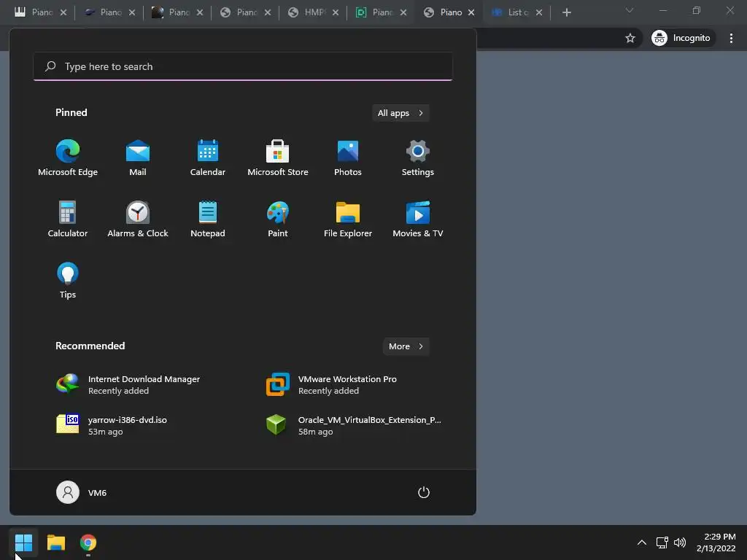Expand All apps list

(400, 113)
